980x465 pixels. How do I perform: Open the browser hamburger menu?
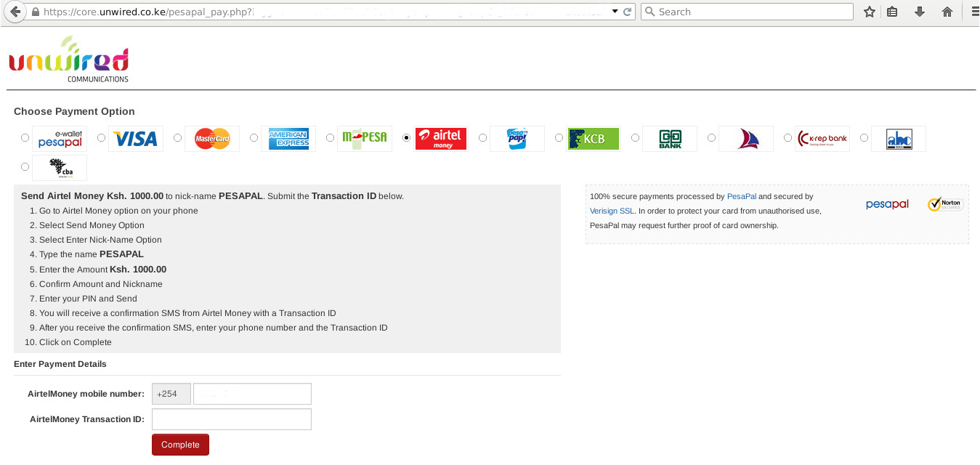tap(975, 12)
